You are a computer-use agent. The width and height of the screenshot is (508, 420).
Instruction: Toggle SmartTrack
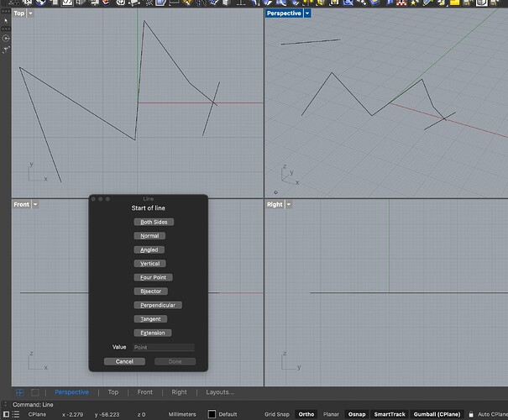click(390, 414)
